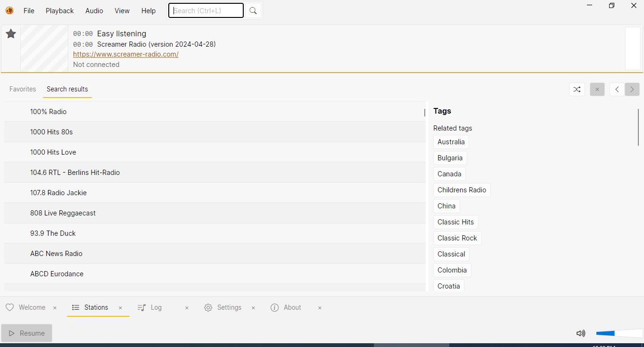Click the clear search results x button
Viewport: 644px width, 347px height.
pos(597,89)
